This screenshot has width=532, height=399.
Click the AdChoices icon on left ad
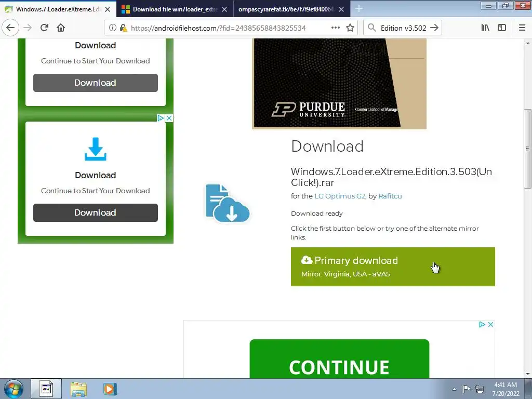pyautogui.click(x=161, y=118)
